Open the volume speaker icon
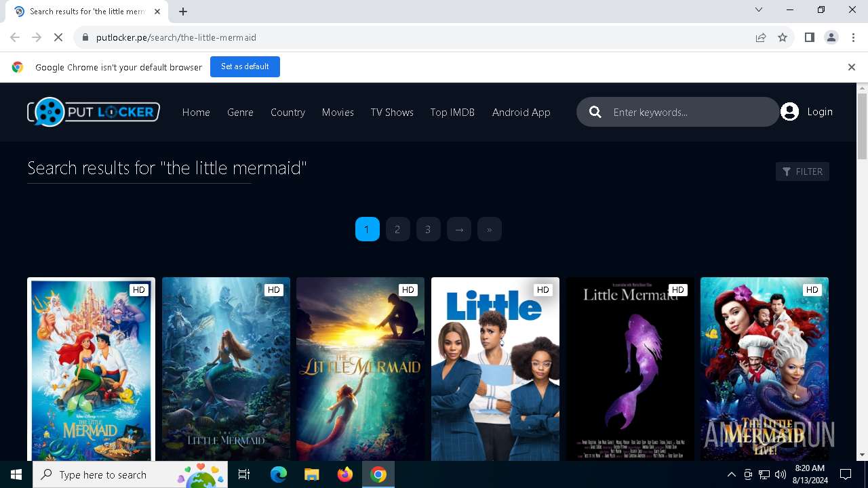 pyautogui.click(x=781, y=474)
